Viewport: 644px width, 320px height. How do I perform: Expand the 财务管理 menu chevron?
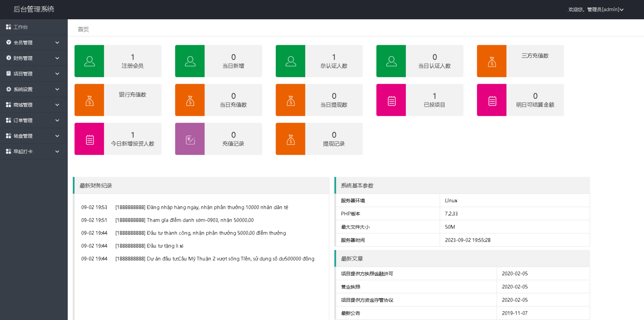point(57,58)
